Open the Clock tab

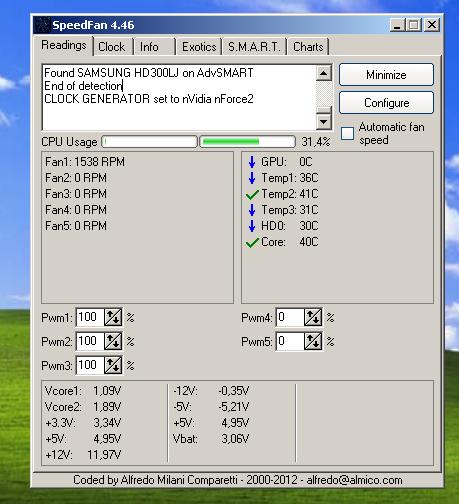coord(112,47)
